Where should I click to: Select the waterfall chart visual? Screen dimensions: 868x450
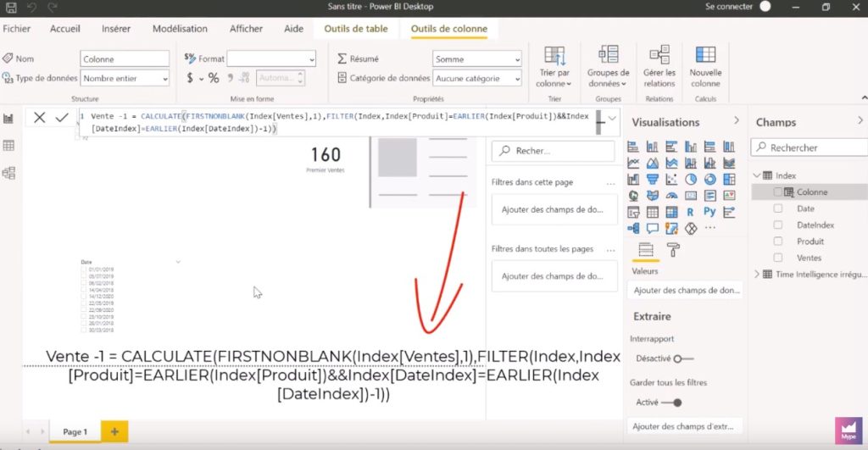click(x=633, y=180)
